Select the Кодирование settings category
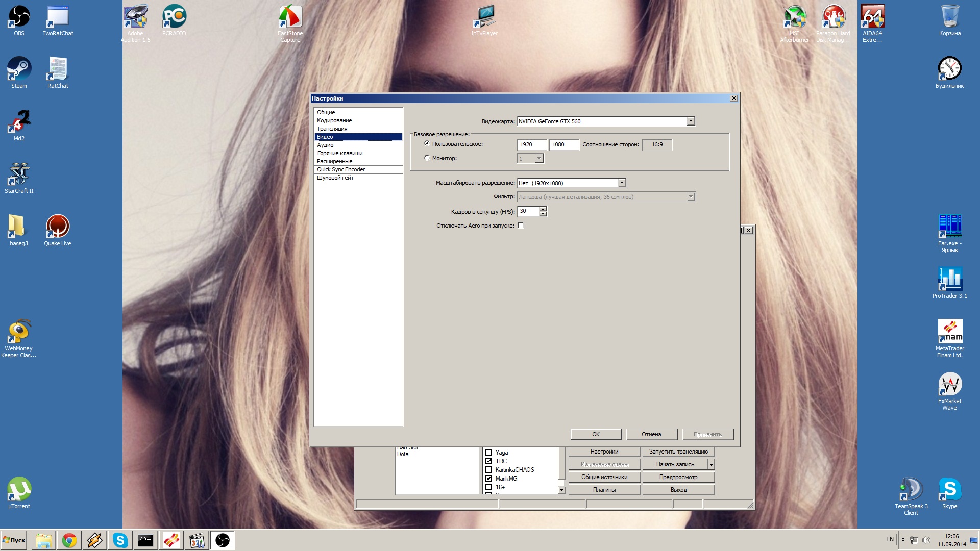The height and width of the screenshot is (551, 980). tap(334, 120)
